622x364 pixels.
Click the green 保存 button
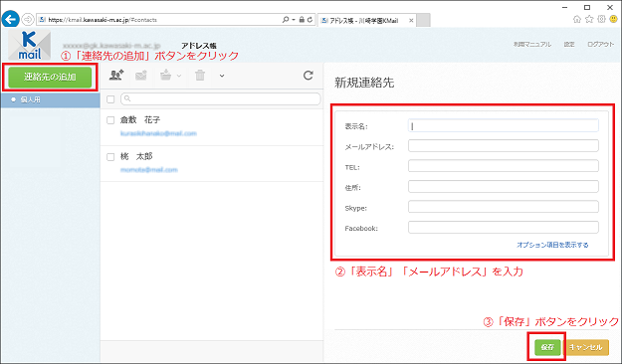click(547, 347)
